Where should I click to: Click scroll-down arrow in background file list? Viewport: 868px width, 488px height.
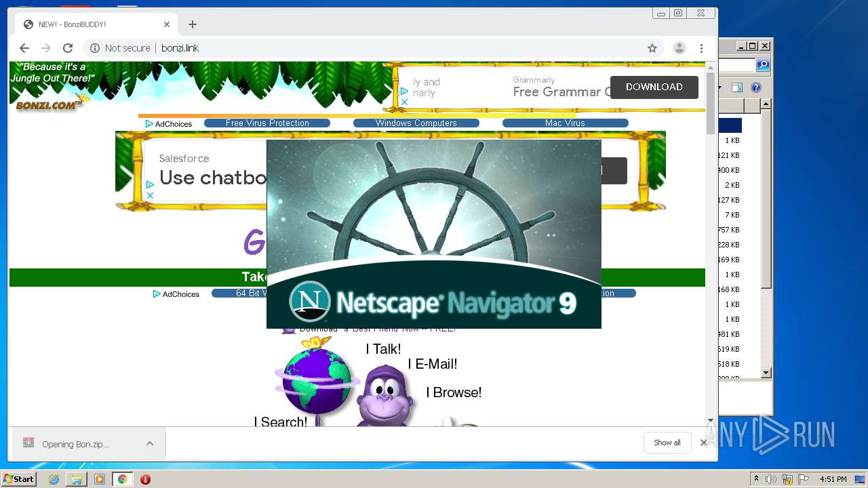coord(766,373)
